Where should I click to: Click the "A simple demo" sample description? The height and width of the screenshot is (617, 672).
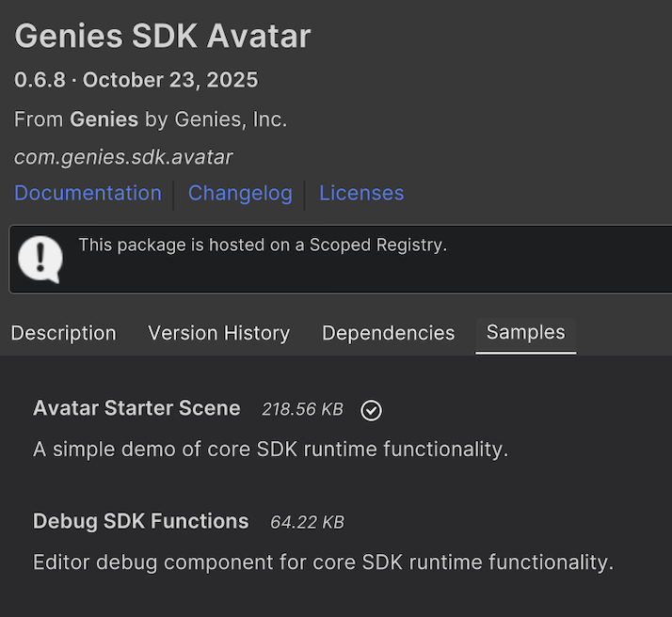270,449
